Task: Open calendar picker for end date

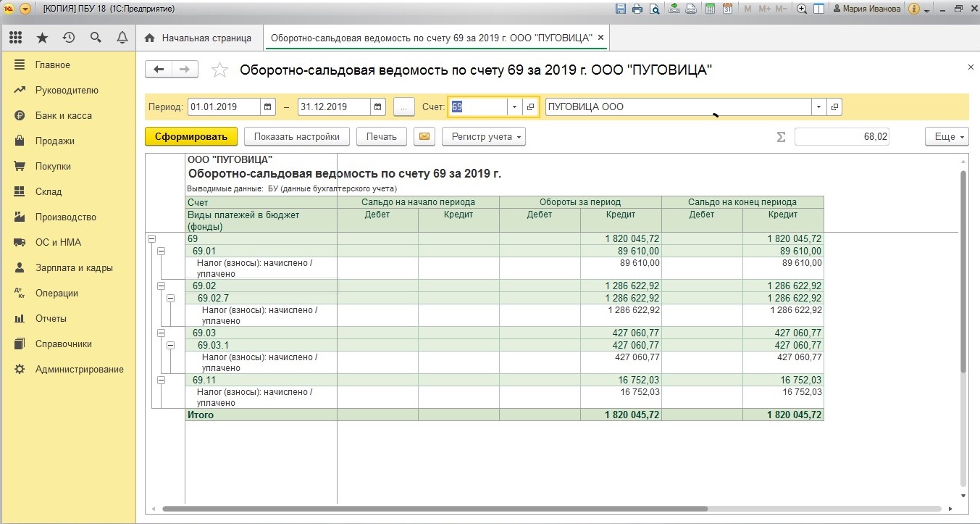Action: 378,107
